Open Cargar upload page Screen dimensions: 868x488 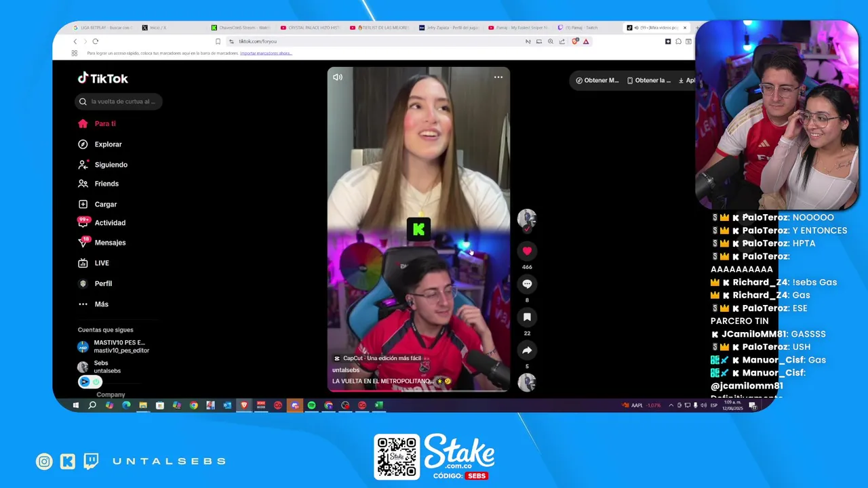click(x=97, y=204)
